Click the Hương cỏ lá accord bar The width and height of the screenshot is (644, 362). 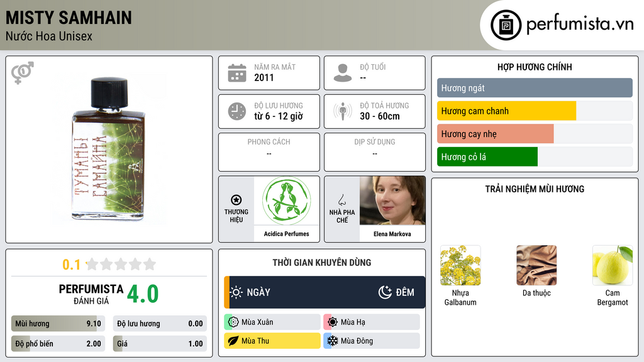[x=535, y=156]
